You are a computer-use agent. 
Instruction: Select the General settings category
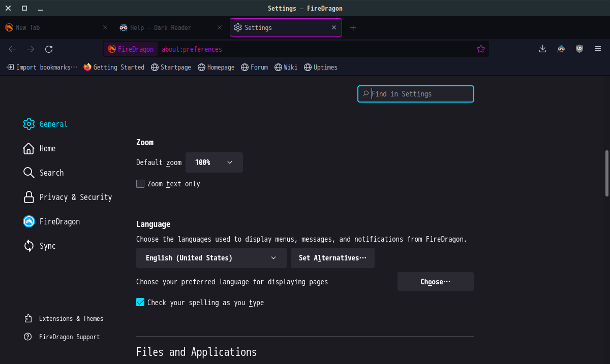click(45, 124)
